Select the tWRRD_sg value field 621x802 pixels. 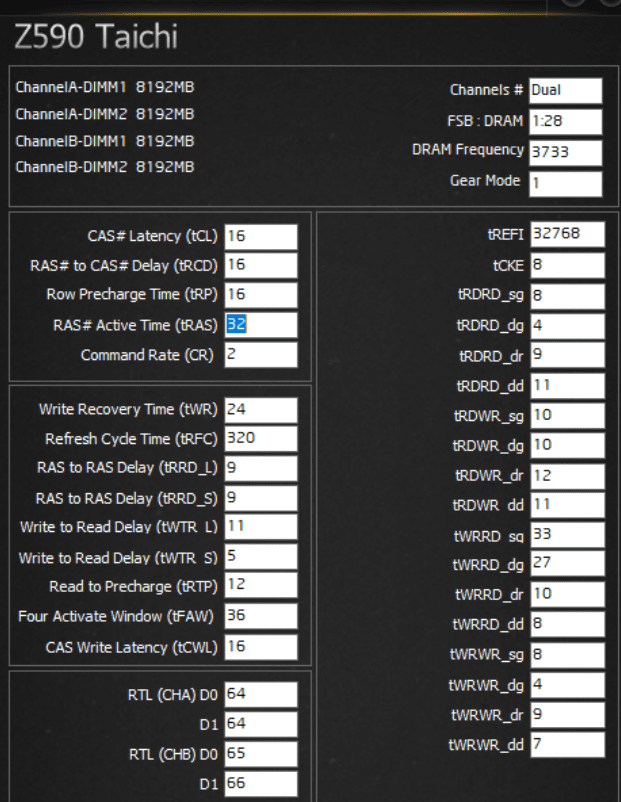[567, 535]
